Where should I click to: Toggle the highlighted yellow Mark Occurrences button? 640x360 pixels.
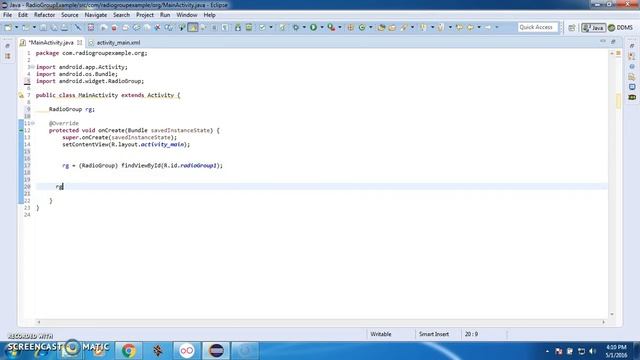[x=193, y=27]
